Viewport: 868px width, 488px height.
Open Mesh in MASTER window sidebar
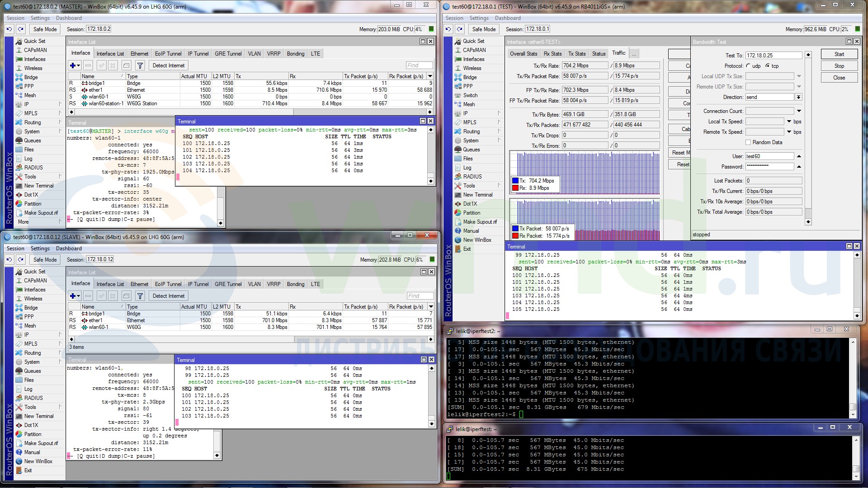click(30, 95)
